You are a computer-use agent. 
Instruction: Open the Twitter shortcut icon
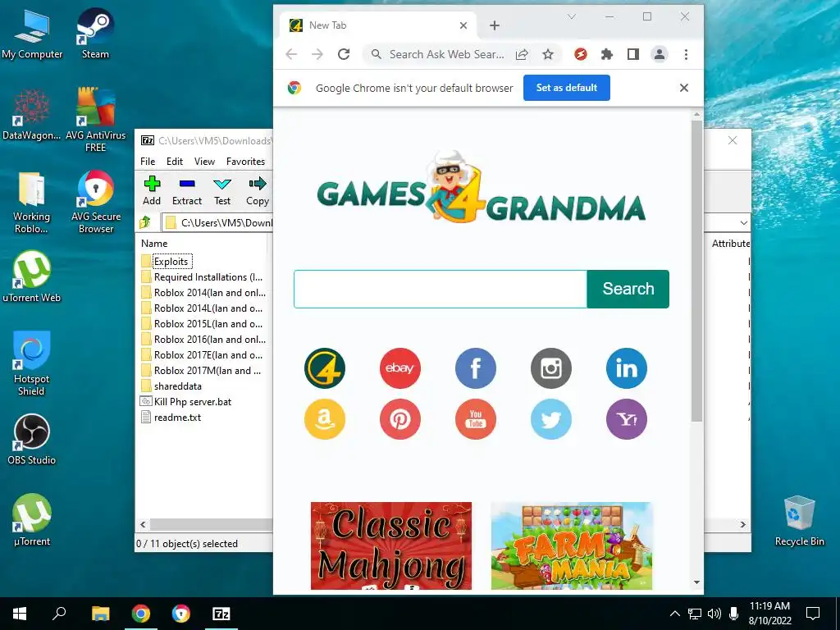click(x=551, y=419)
